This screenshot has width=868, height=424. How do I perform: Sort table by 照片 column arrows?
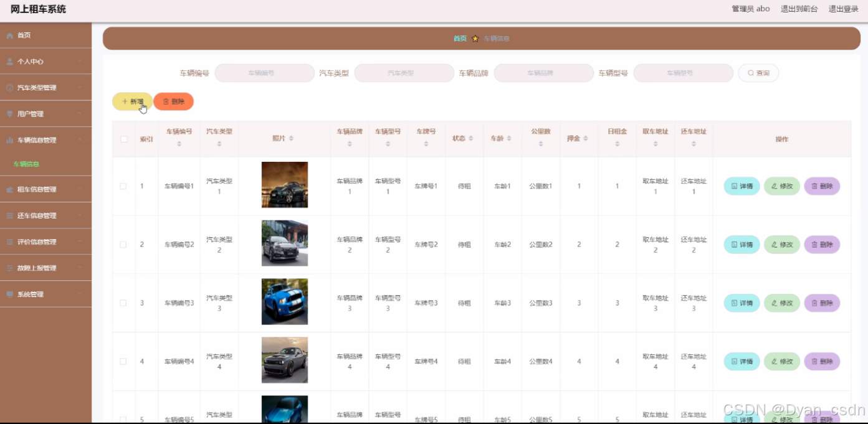point(291,138)
